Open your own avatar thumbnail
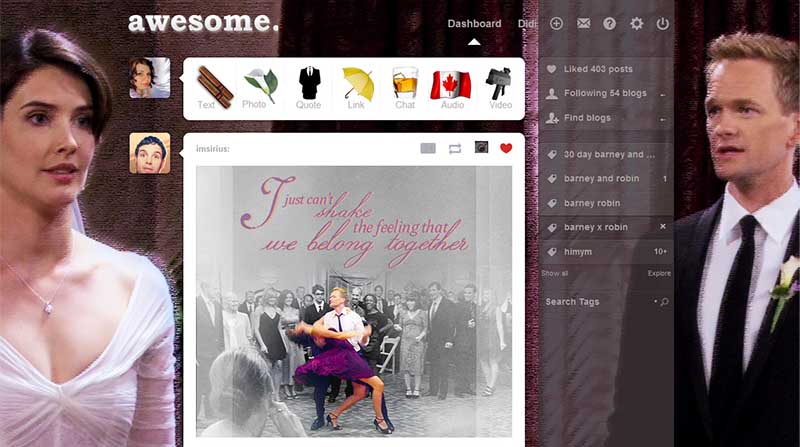Viewport: 800px width, 447px height. (x=150, y=78)
